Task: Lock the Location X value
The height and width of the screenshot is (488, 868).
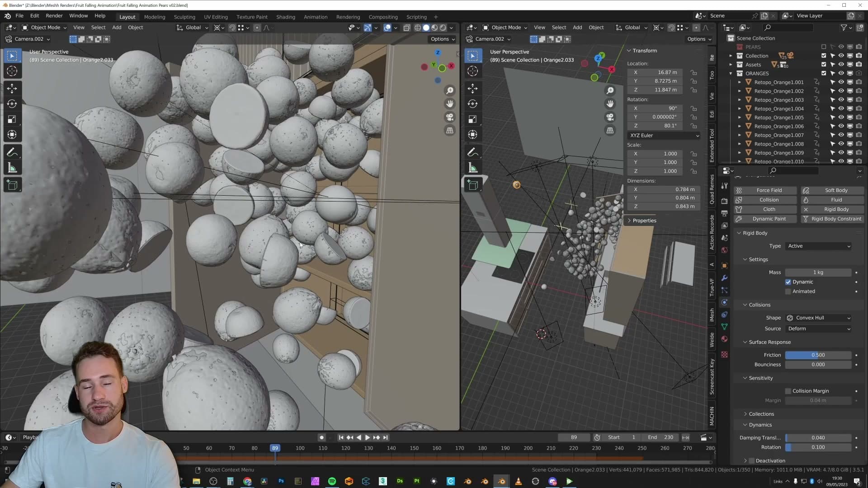Action: tap(693, 72)
